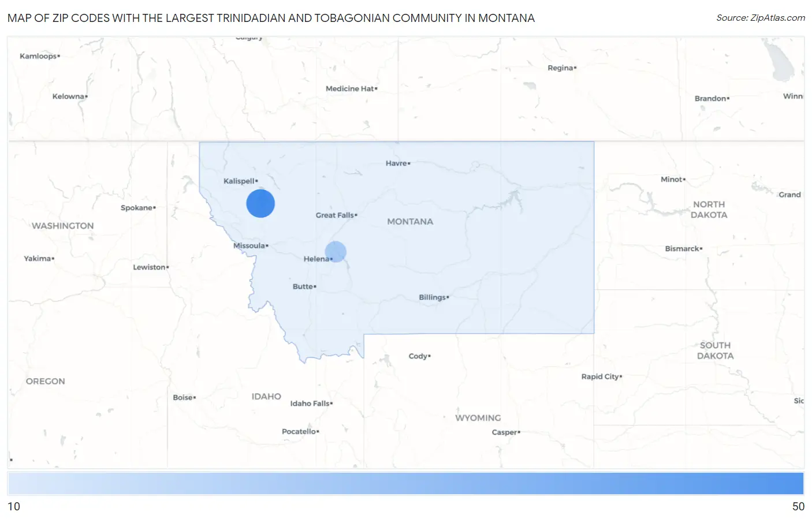Click the Casper city label
This screenshot has height=519, width=812.
click(506, 432)
